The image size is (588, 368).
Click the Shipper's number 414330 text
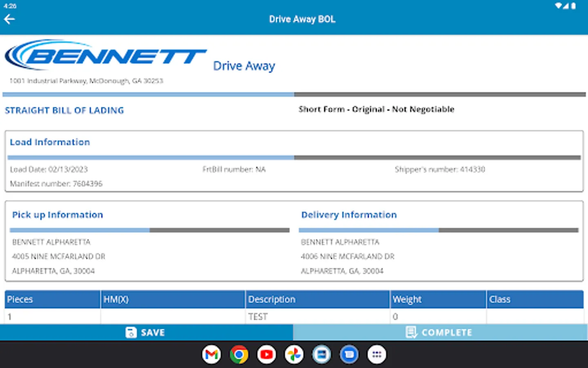pos(440,169)
